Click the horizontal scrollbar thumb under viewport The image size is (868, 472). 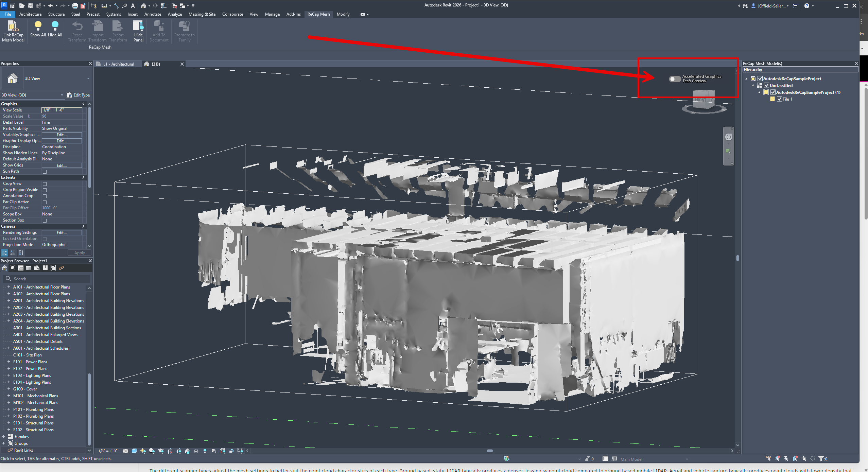coord(490,451)
